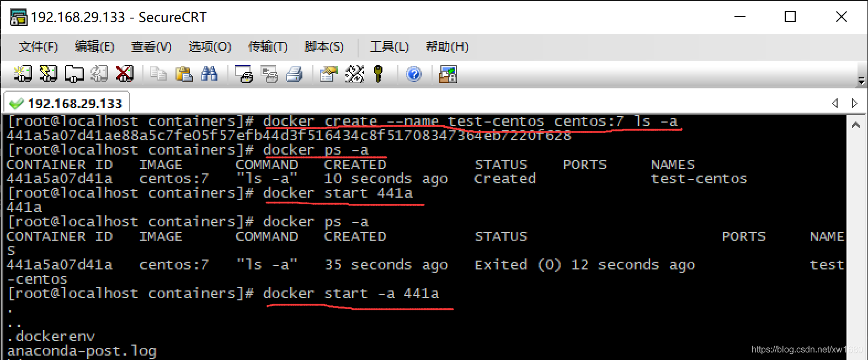Minimize the SecureCRT window
868x360 pixels.
[x=740, y=17]
